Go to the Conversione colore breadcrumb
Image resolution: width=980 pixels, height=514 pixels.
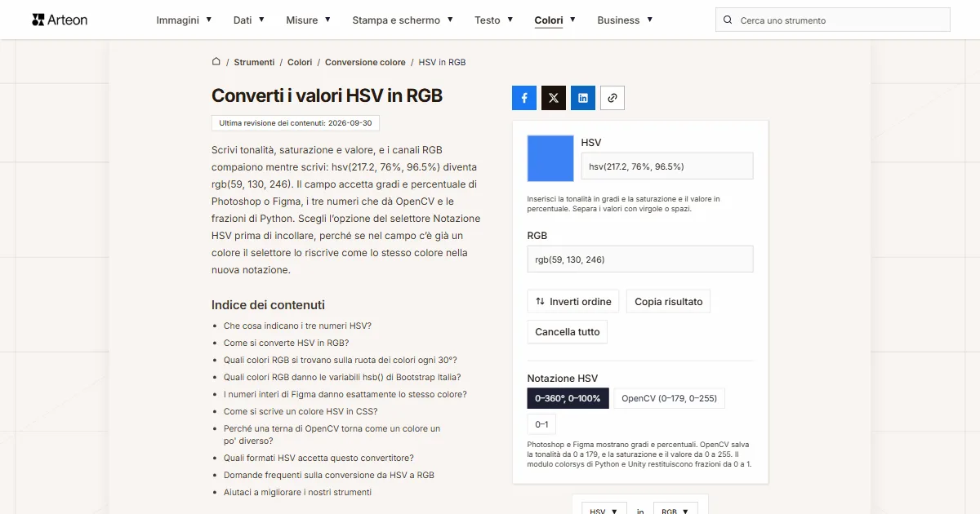(x=365, y=62)
